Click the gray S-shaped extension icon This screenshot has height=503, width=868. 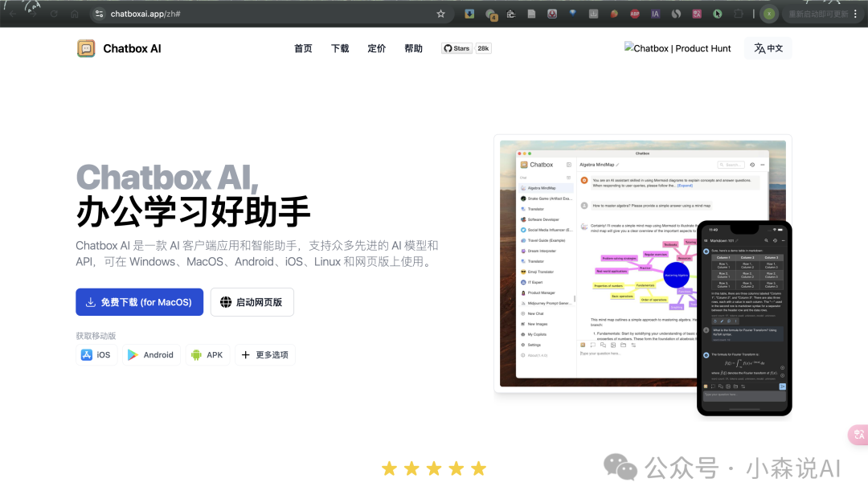coord(676,14)
